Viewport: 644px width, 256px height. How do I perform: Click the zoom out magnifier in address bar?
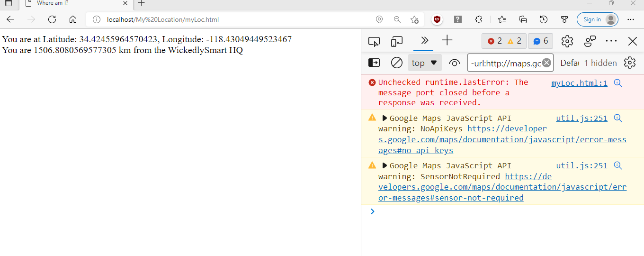(x=397, y=19)
